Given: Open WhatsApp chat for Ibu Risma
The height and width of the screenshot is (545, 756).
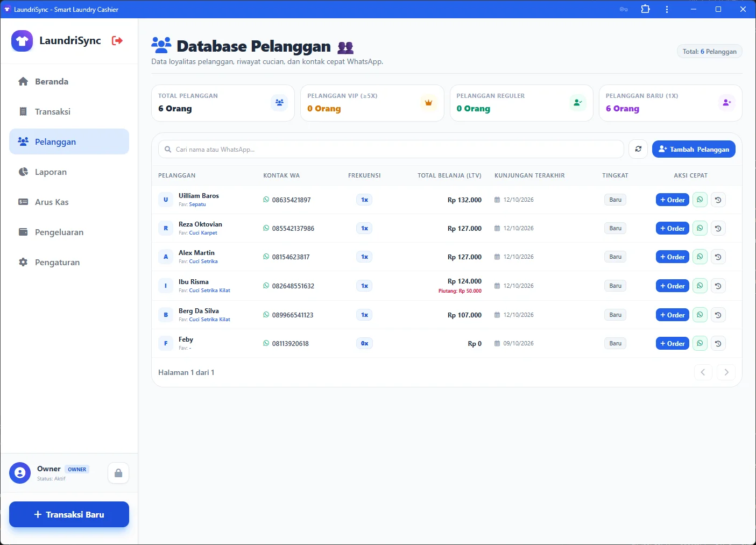Looking at the screenshot, I should pyautogui.click(x=700, y=286).
